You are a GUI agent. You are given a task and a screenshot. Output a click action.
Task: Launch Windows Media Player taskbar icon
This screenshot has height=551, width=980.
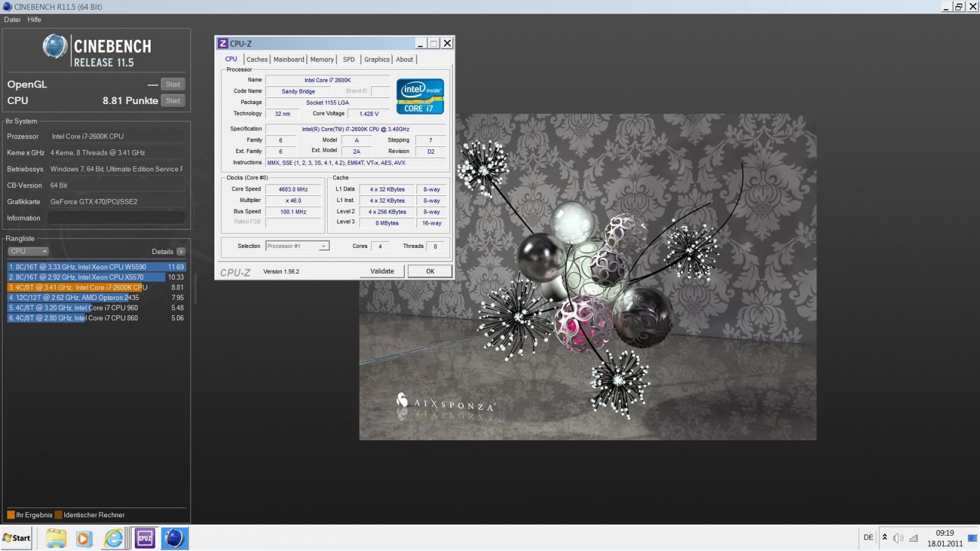click(x=84, y=538)
